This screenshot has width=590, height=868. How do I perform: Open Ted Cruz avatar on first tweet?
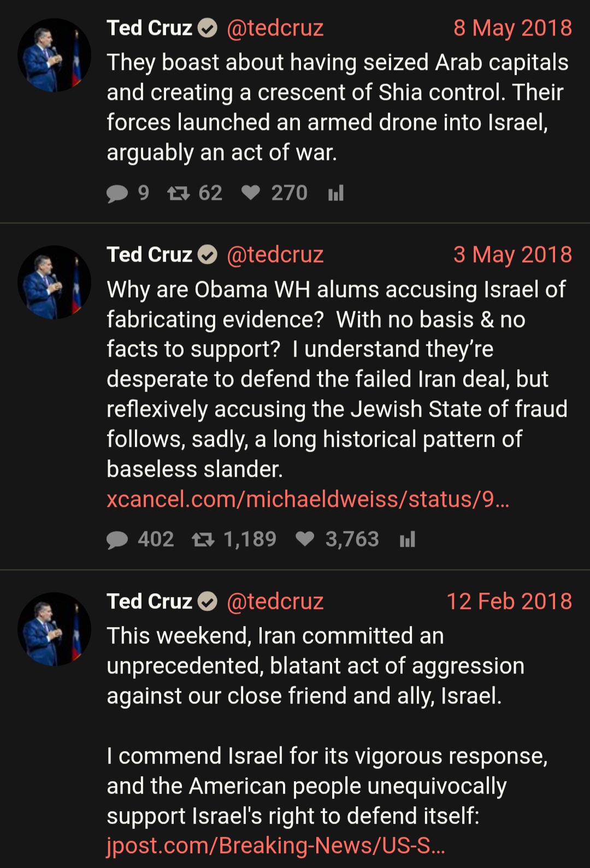[54, 55]
